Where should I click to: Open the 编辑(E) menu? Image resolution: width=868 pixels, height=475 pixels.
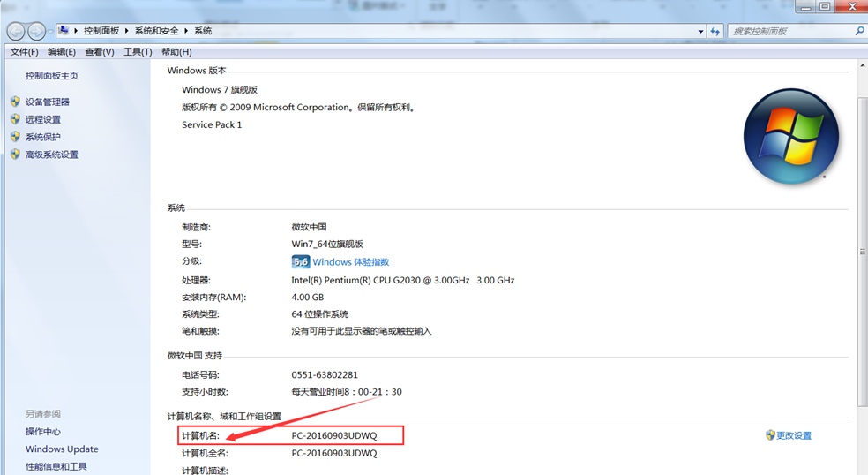62,51
